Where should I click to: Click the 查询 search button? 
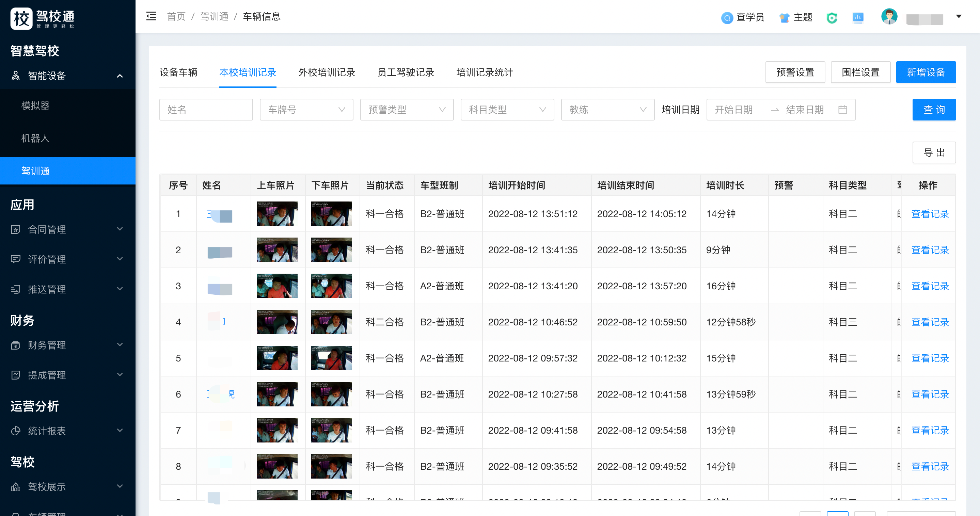click(934, 110)
